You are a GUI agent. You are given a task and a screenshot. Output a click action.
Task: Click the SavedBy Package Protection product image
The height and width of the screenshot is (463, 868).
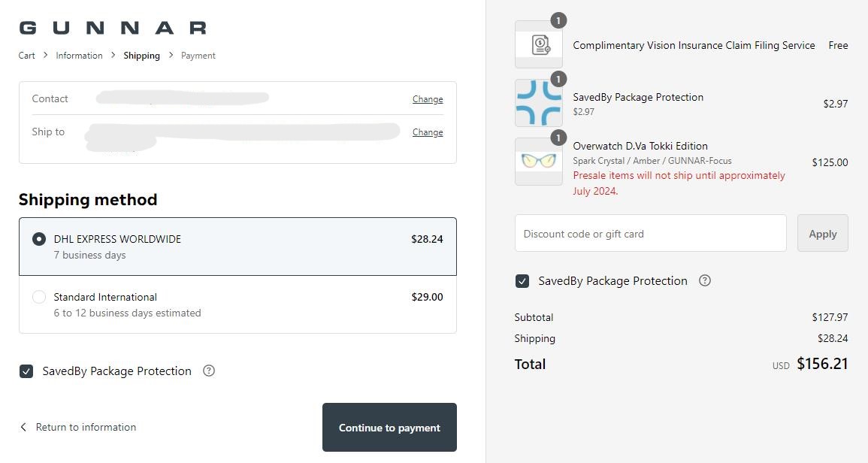(x=539, y=103)
